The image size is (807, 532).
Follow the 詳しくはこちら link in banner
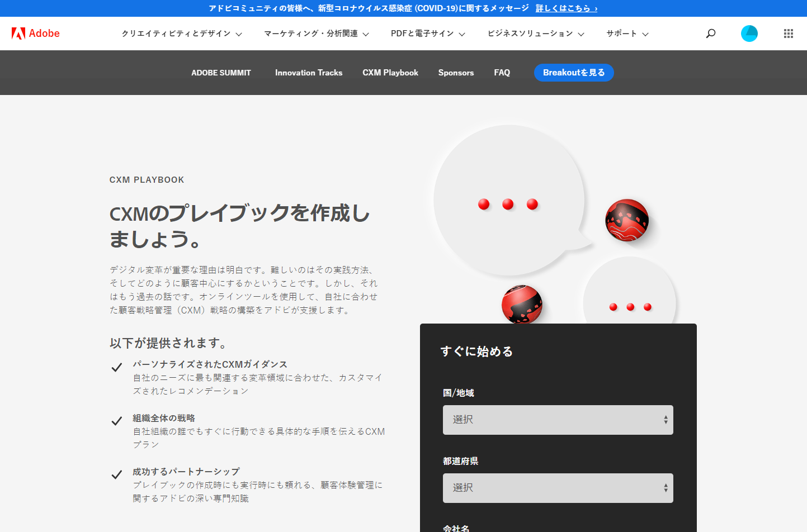[567, 8]
